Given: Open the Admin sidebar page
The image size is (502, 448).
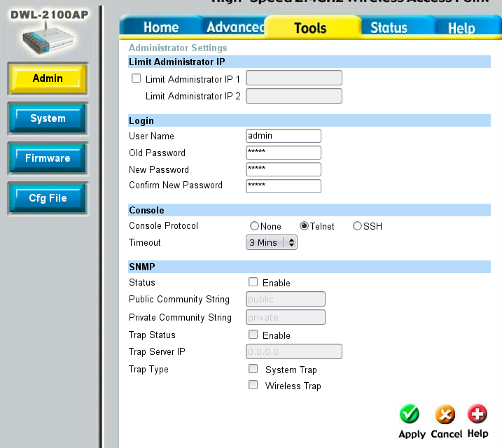Looking at the screenshot, I should click(x=48, y=78).
